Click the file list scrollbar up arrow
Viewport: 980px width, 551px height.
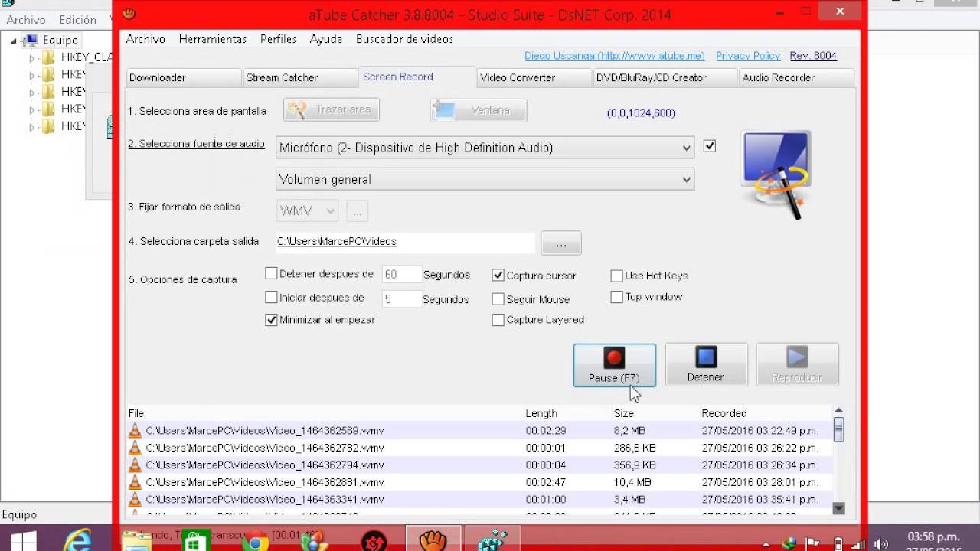tap(838, 411)
